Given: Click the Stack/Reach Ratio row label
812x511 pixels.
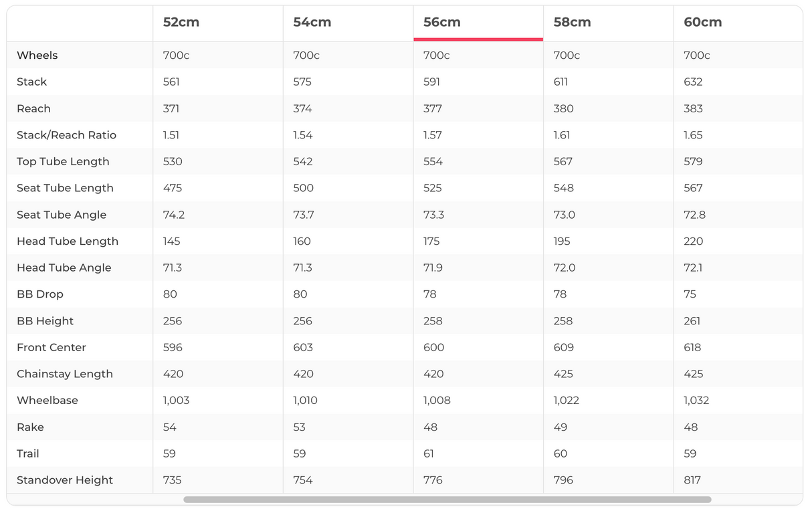Looking at the screenshot, I should pos(67,135).
